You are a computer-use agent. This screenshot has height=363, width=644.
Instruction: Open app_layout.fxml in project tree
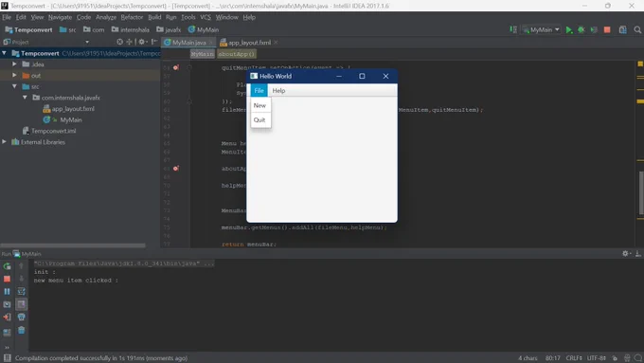point(68,109)
